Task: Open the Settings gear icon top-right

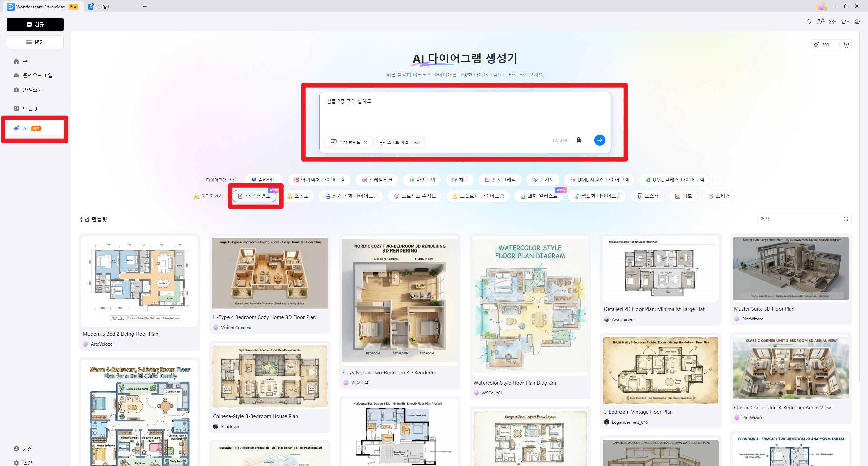Action: (857, 21)
